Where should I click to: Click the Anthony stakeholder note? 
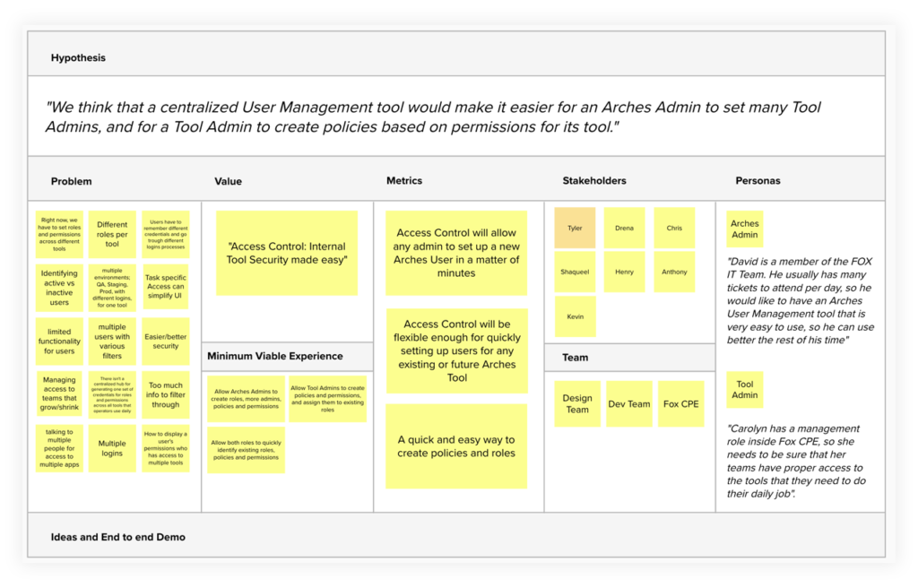674,272
